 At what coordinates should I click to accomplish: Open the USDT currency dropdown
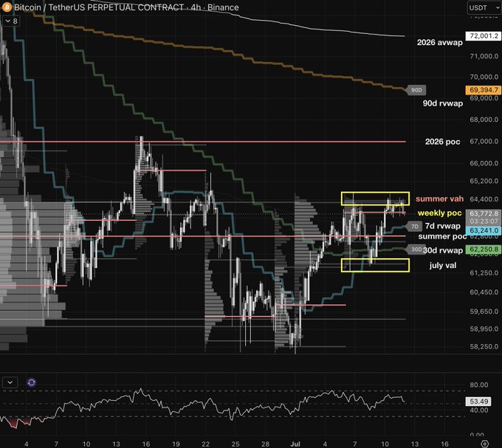click(484, 7)
